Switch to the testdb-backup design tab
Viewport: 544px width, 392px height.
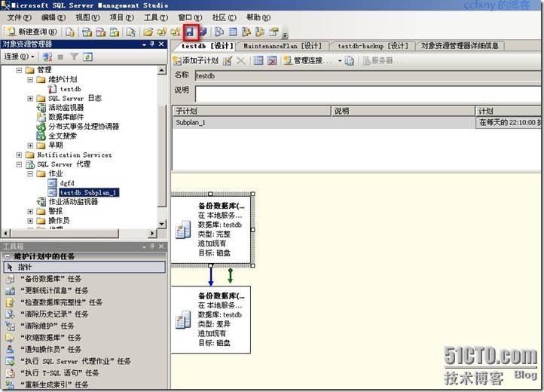coord(373,46)
